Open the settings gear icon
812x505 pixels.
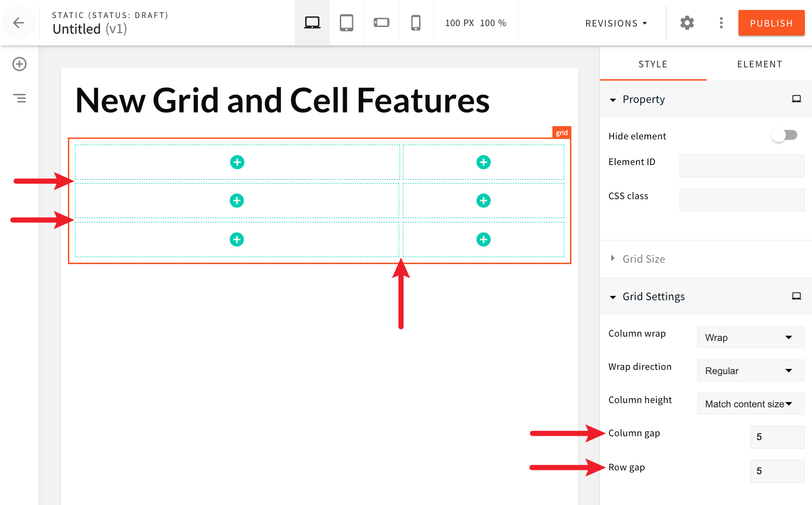[687, 22]
